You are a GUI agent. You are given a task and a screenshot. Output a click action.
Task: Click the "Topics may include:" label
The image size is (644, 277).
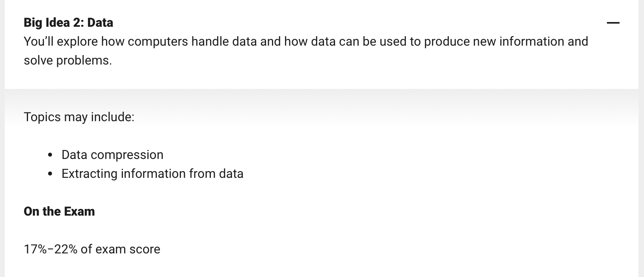[79, 117]
